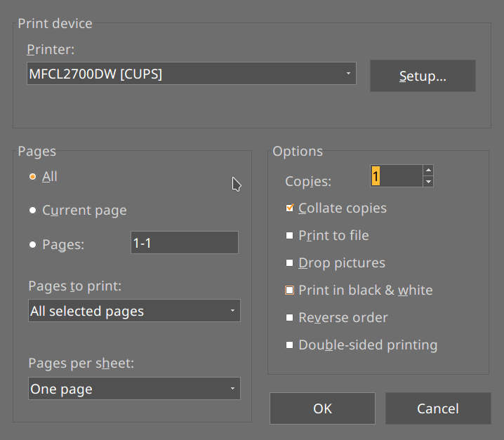Screen dimensions: 504x440
Task: Turn on Double-sided printing
Action: pos(289,345)
